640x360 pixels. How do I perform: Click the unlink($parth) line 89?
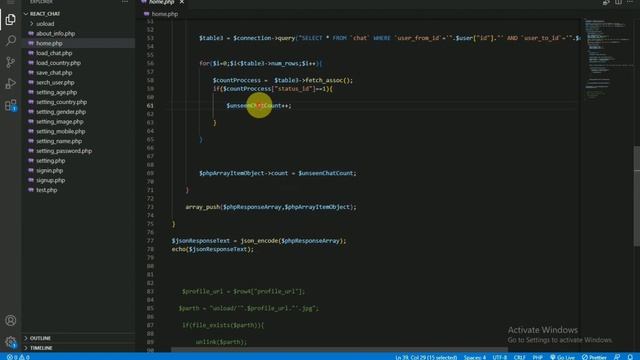tap(221, 342)
